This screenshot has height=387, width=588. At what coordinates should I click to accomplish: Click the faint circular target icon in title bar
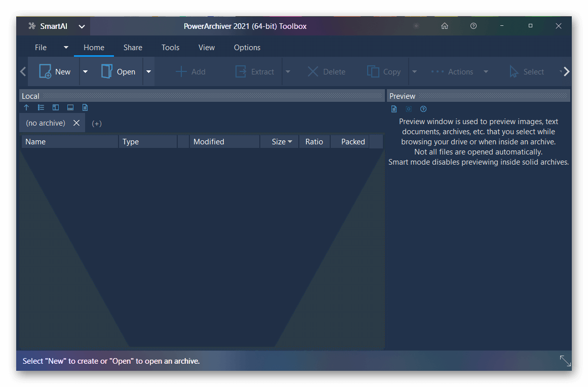pos(416,26)
